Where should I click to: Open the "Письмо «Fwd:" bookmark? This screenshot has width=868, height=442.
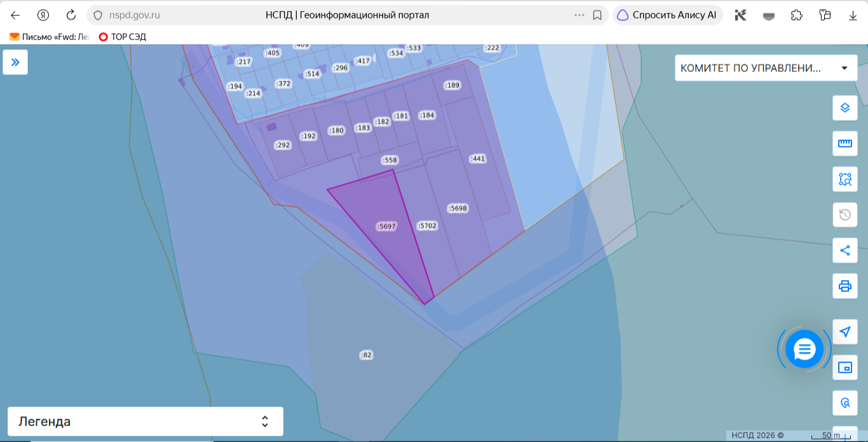click(x=50, y=37)
